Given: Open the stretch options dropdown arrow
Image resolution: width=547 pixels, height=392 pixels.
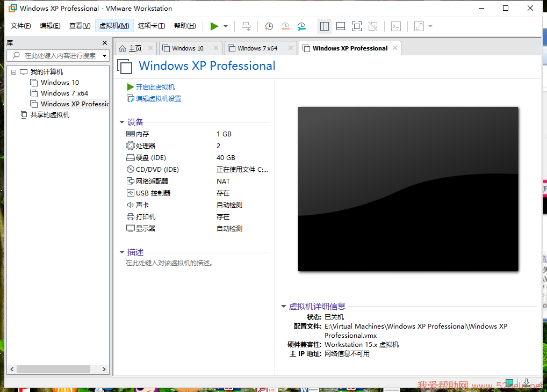Looking at the screenshot, I should point(430,26).
